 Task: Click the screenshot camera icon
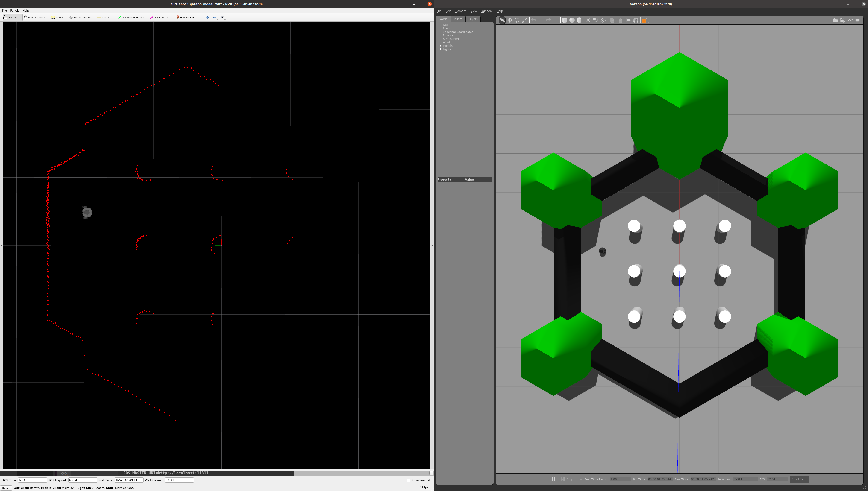click(835, 20)
